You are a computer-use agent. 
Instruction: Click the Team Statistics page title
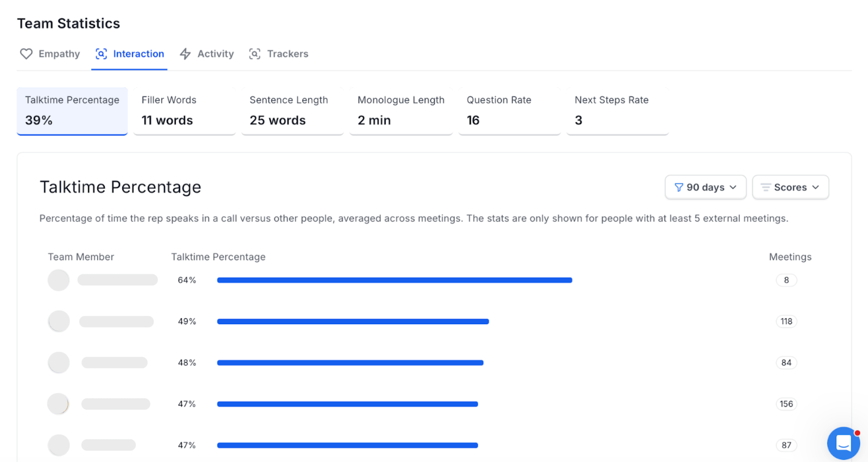(68, 23)
